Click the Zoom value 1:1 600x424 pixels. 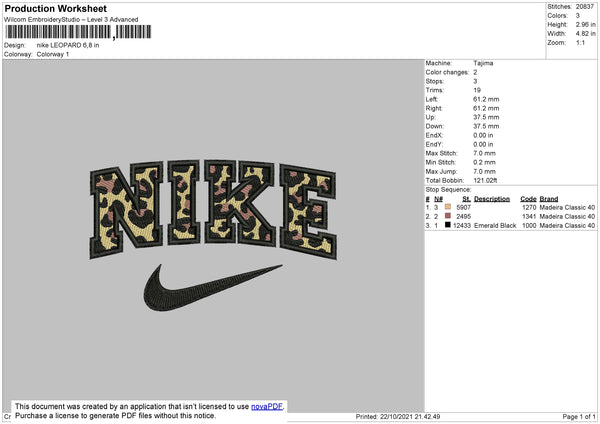coord(580,43)
